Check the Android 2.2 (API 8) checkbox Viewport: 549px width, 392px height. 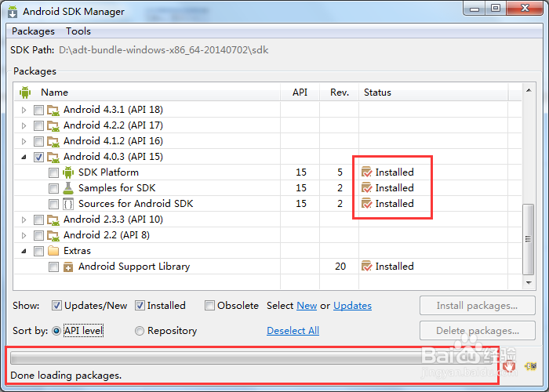tap(38, 235)
